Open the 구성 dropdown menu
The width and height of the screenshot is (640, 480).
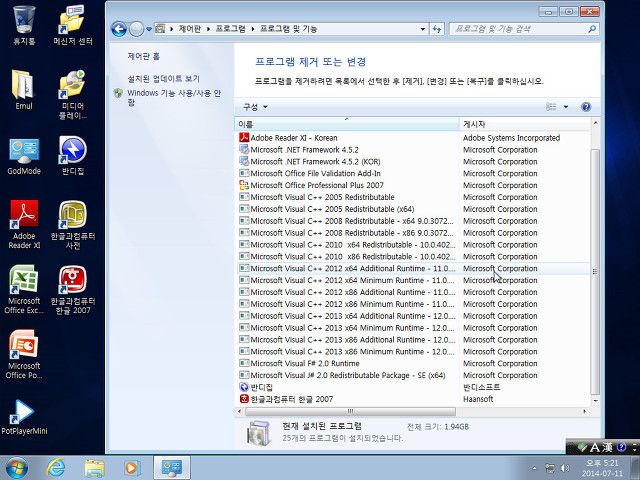(255, 107)
